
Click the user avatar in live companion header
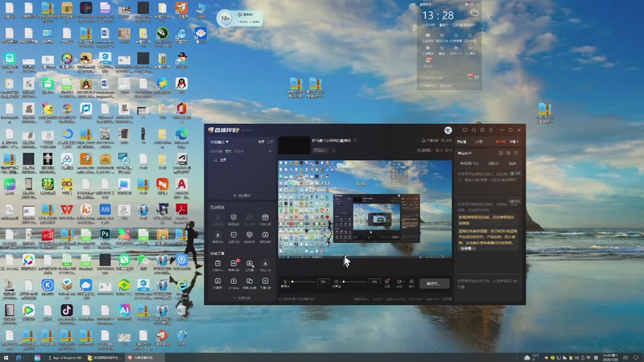tap(448, 130)
